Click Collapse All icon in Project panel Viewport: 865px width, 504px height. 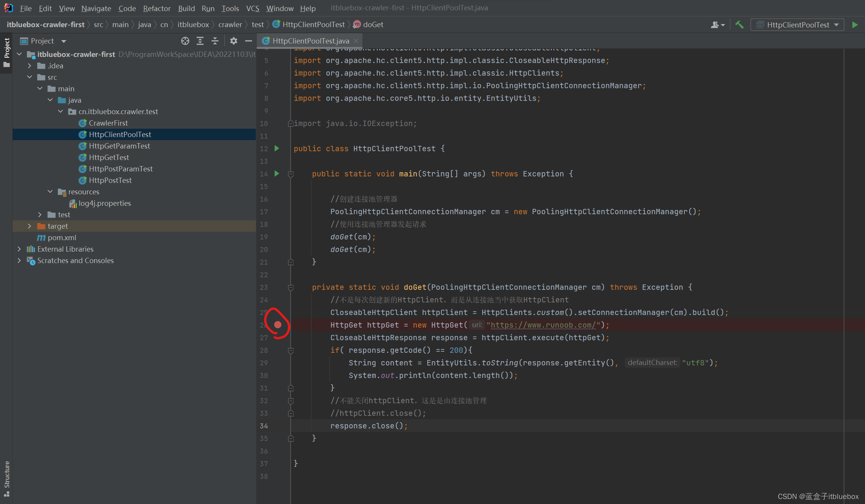[x=215, y=41]
